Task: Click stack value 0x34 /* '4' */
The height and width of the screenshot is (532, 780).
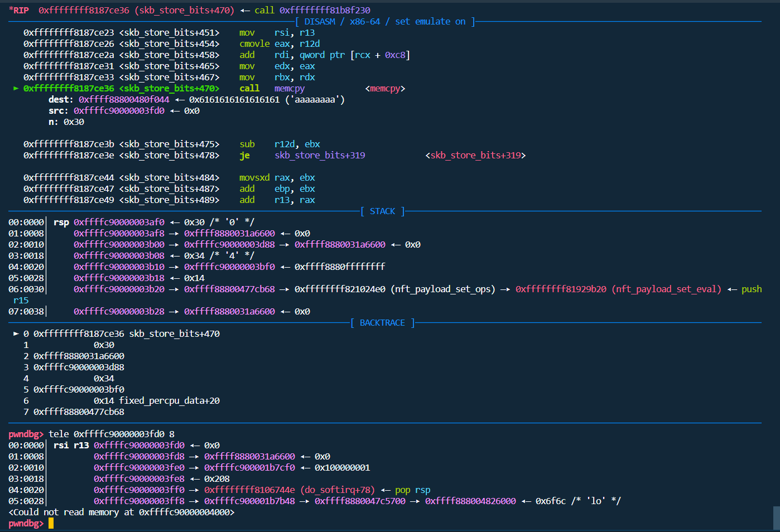Action: (219, 255)
